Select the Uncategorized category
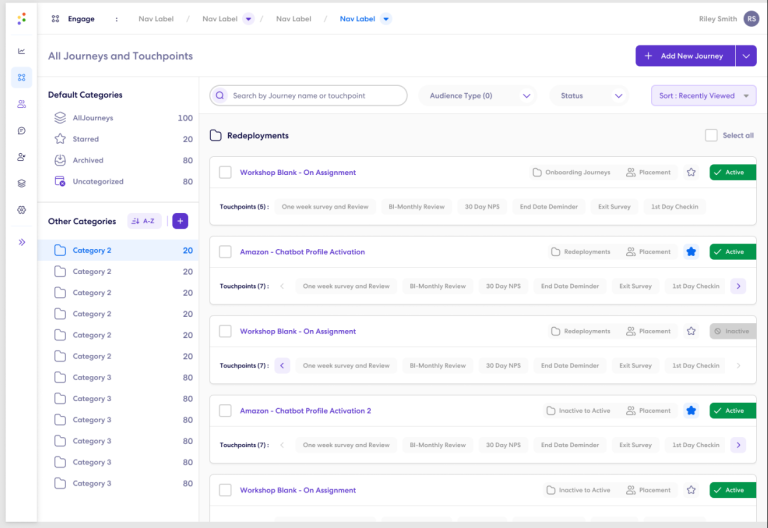This screenshot has width=768, height=528. [119, 181]
